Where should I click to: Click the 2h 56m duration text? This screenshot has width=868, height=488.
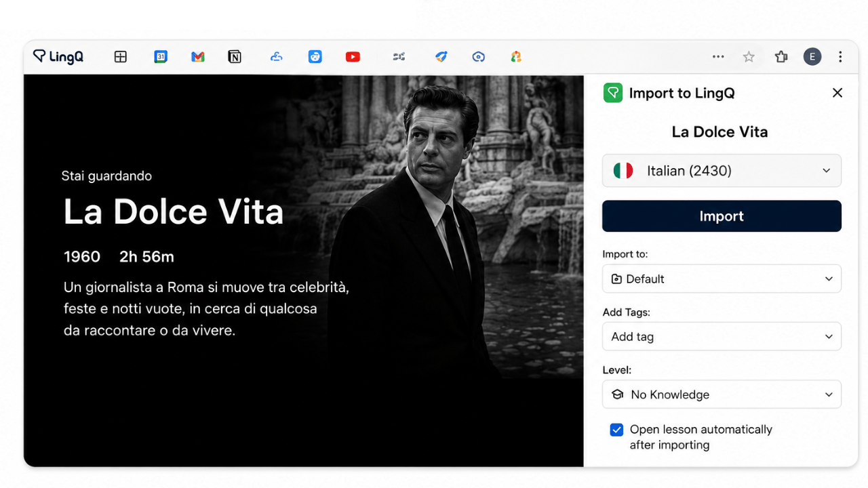click(x=146, y=257)
